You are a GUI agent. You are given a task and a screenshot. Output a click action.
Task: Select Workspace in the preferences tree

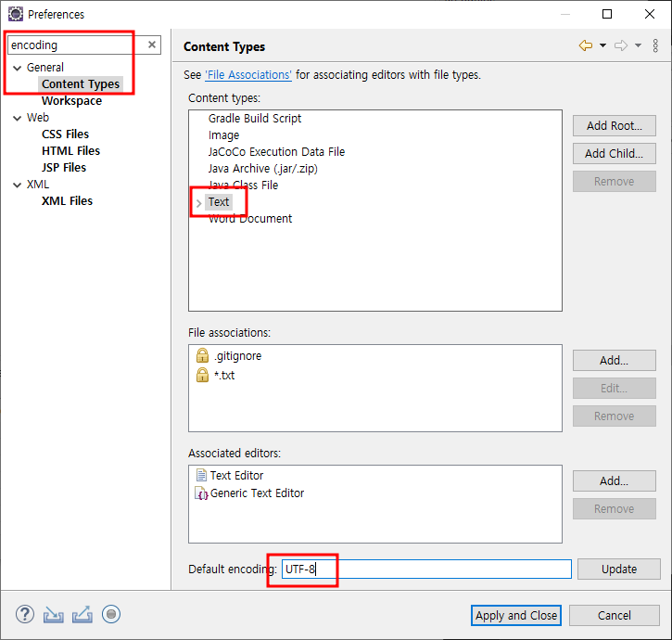click(72, 101)
